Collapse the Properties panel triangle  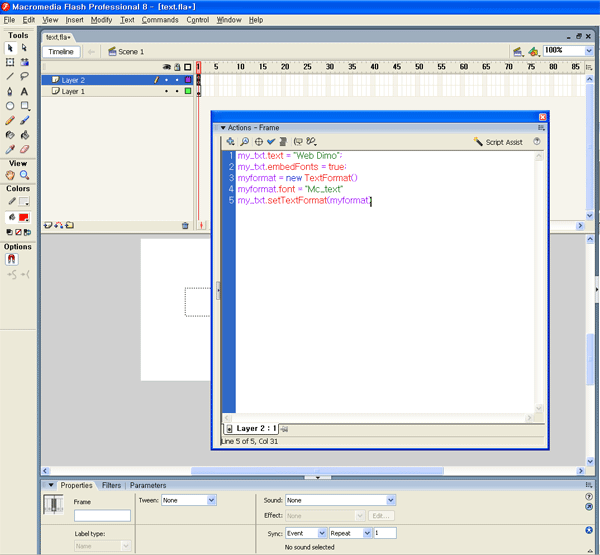click(51, 485)
